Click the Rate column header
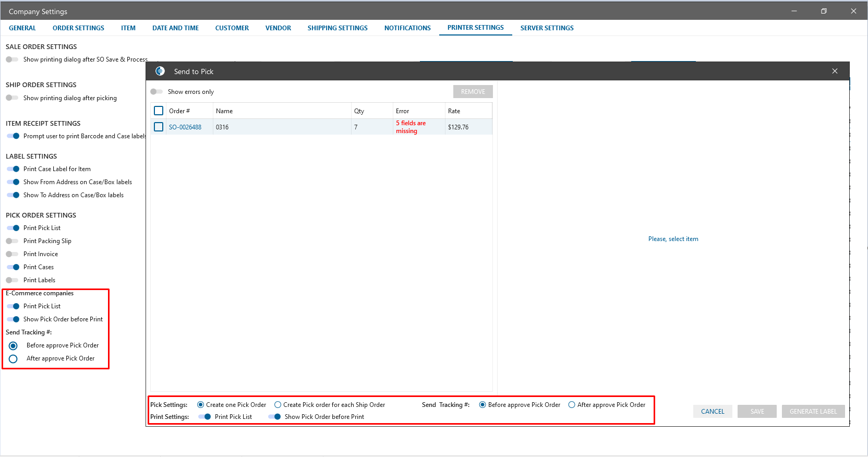The width and height of the screenshot is (868, 457). (454, 111)
